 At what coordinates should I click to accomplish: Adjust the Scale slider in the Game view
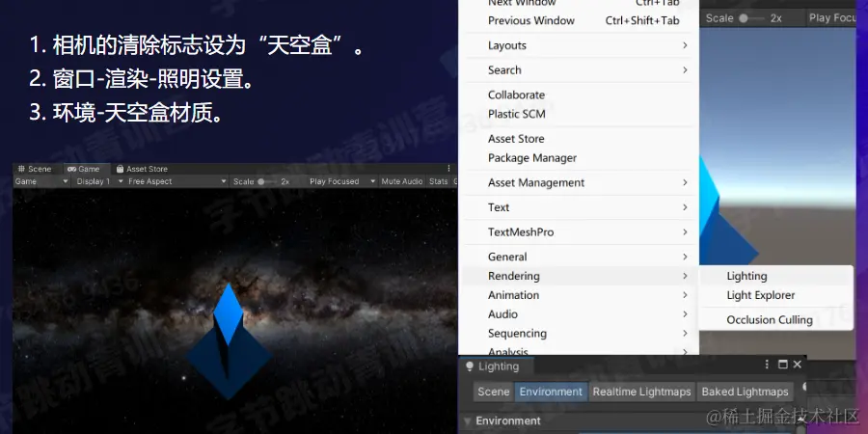pyautogui.click(x=268, y=181)
